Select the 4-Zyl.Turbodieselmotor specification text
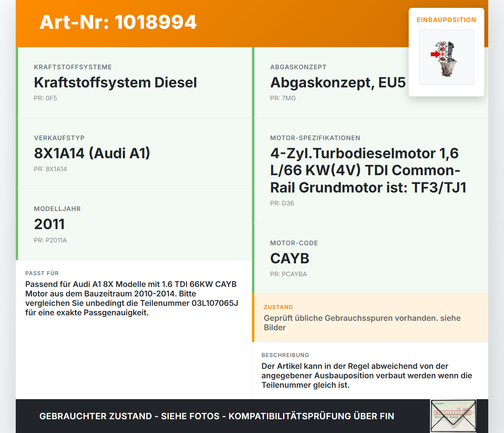504x433 pixels. tap(368, 170)
